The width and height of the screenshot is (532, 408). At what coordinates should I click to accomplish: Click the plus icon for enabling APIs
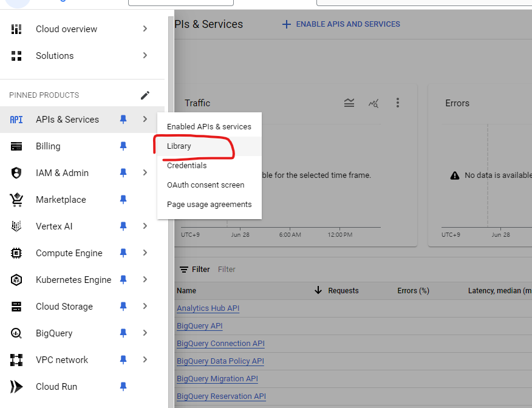[287, 24]
